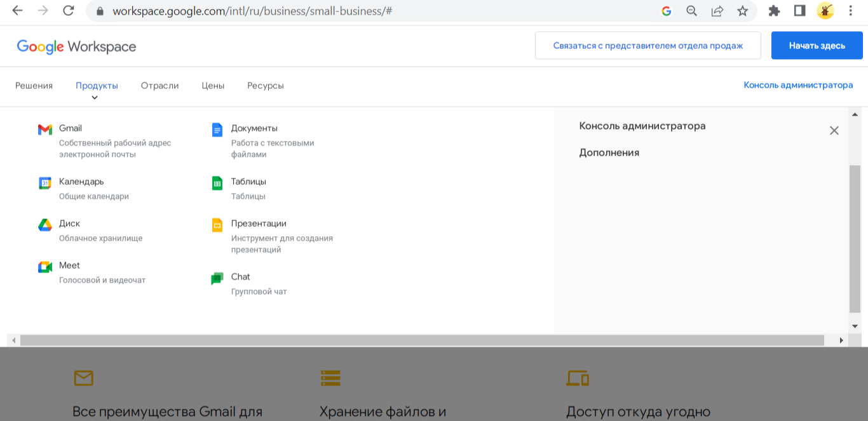Click the browser forward arrow

click(43, 11)
